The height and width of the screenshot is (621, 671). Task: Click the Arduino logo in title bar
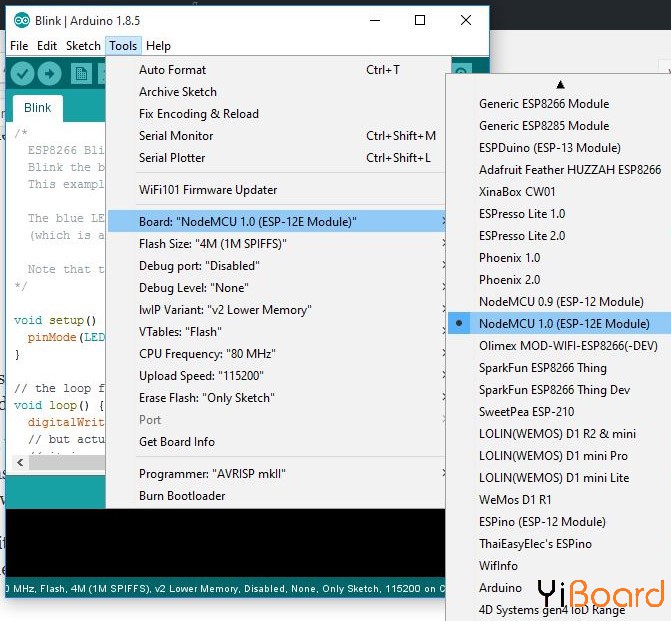[x=21, y=21]
